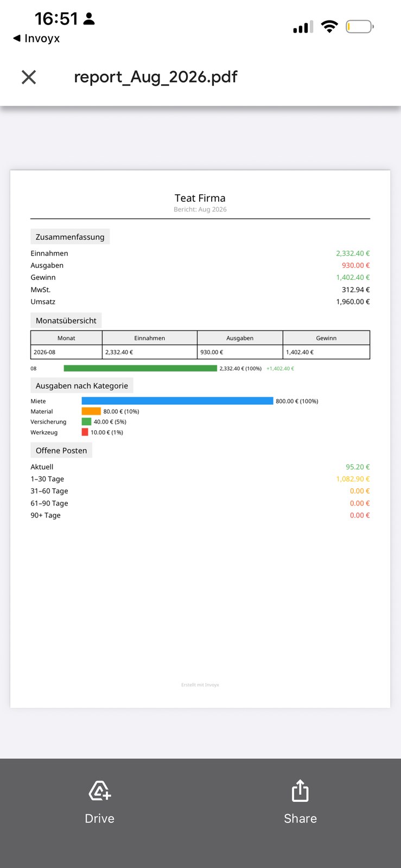Screen dimensions: 401x868
Task: Select the Aktuell value 95.20 €
Action: [x=358, y=467]
